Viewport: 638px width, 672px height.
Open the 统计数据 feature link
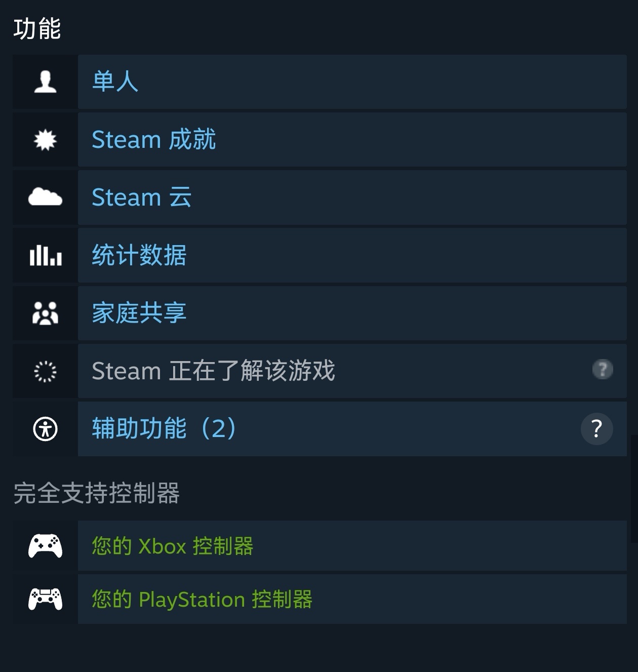pyautogui.click(x=139, y=255)
